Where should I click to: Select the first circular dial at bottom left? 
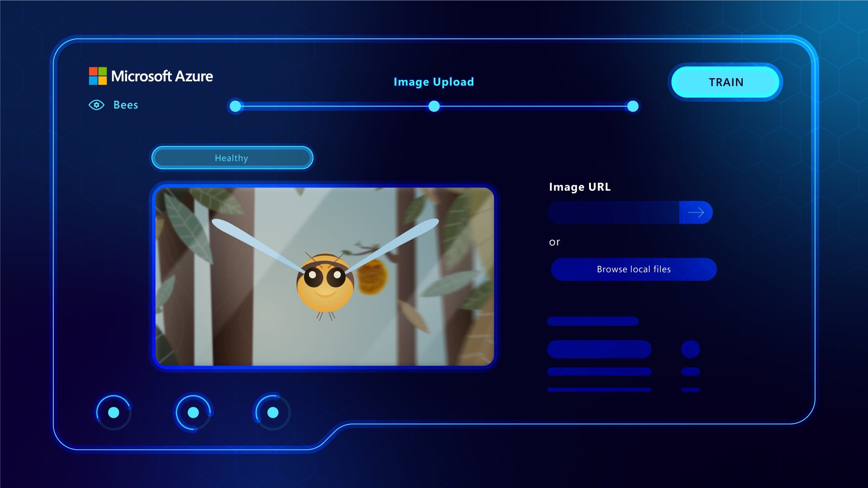[x=113, y=412]
